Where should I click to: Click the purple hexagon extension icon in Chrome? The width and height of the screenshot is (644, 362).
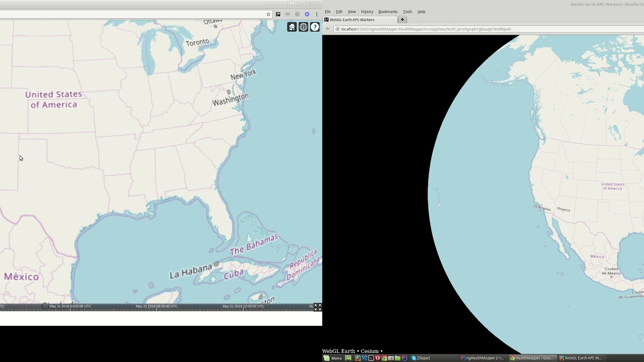click(x=307, y=14)
